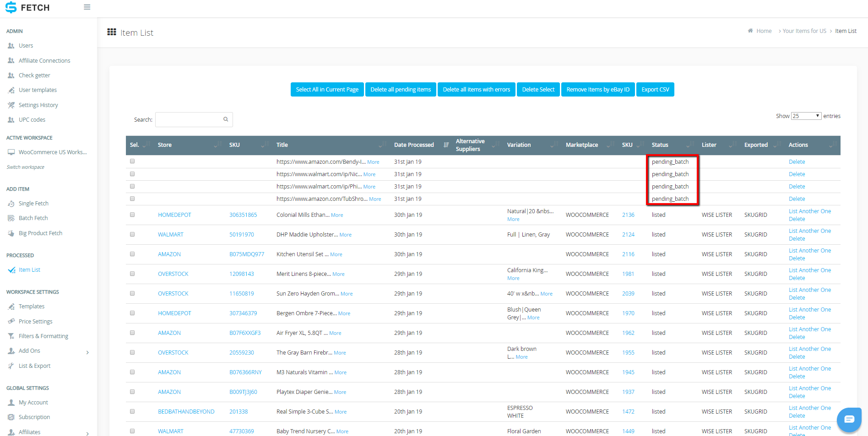The height and width of the screenshot is (436, 868).
Task: Click the User templates icon
Action: [11, 90]
